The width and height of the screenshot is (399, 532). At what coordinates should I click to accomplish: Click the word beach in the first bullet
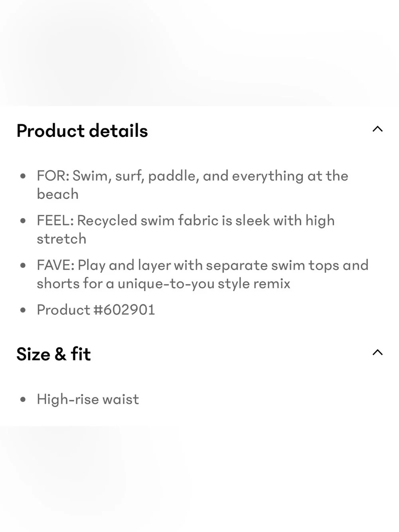tap(58, 194)
